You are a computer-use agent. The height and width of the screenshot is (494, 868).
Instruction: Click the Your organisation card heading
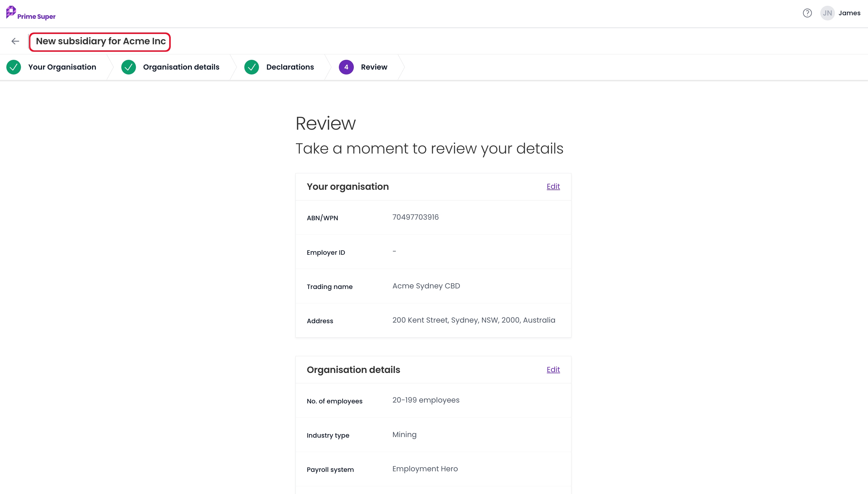coord(347,187)
